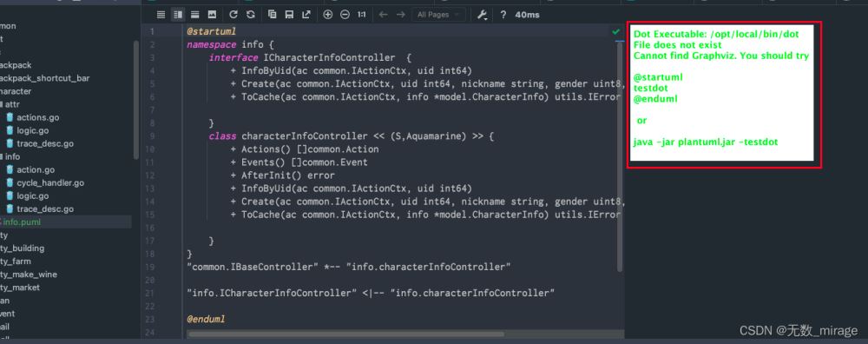Click the green inspection checkmark in the editor
Viewport: 868px width, 344px height.
(x=616, y=32)
